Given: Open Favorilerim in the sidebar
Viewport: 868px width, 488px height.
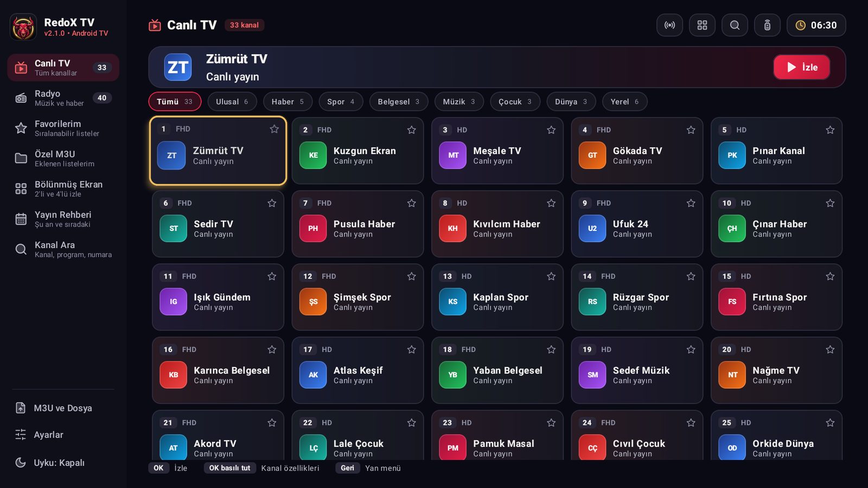Looking at the screenshot, I should pos(63,129).
